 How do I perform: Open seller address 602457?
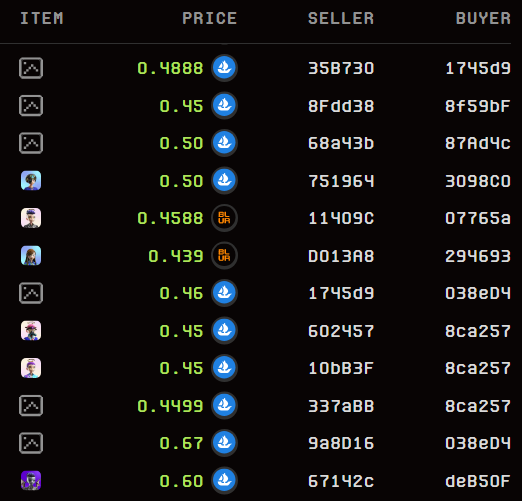tap(341, 331)
